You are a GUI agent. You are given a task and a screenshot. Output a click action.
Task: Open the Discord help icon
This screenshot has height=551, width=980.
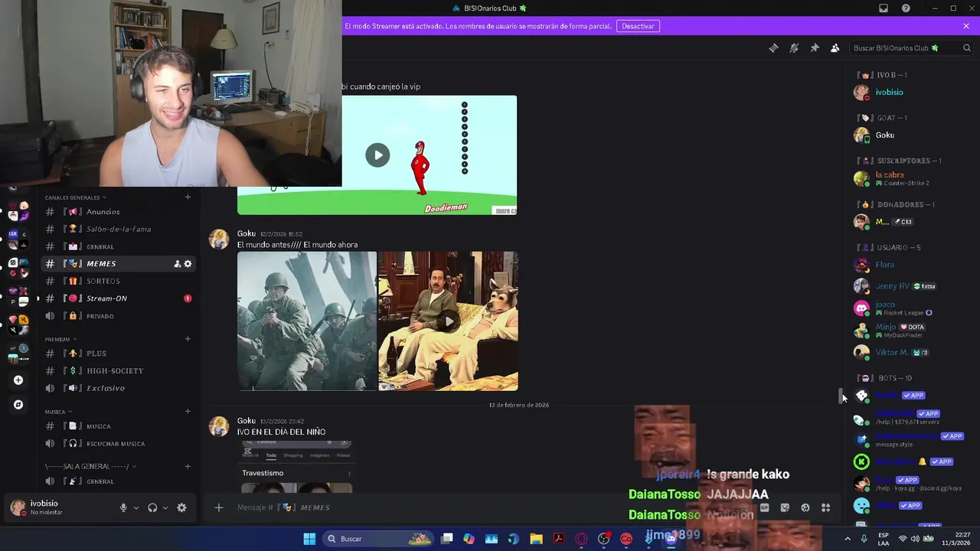pos(906,8)
